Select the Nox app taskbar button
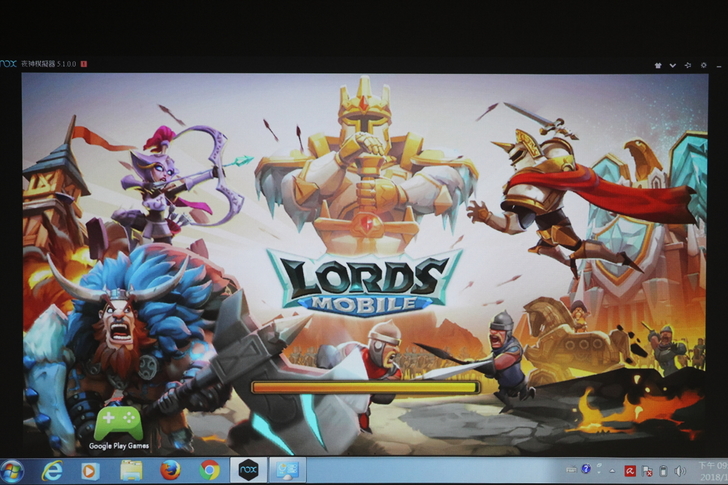The image size is (728, 485). 248,470
